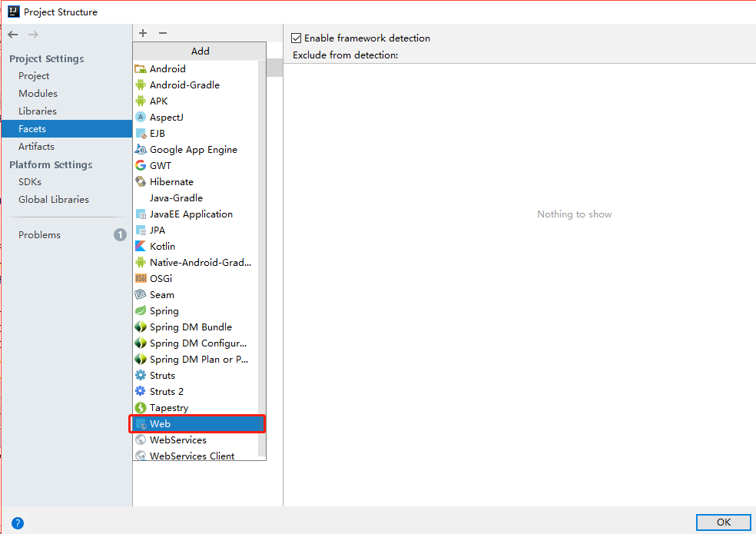756x534 pixels.
Task: Choose Kotlin from the Add menu
Action: pyautogui.click(x=197, y=247)
